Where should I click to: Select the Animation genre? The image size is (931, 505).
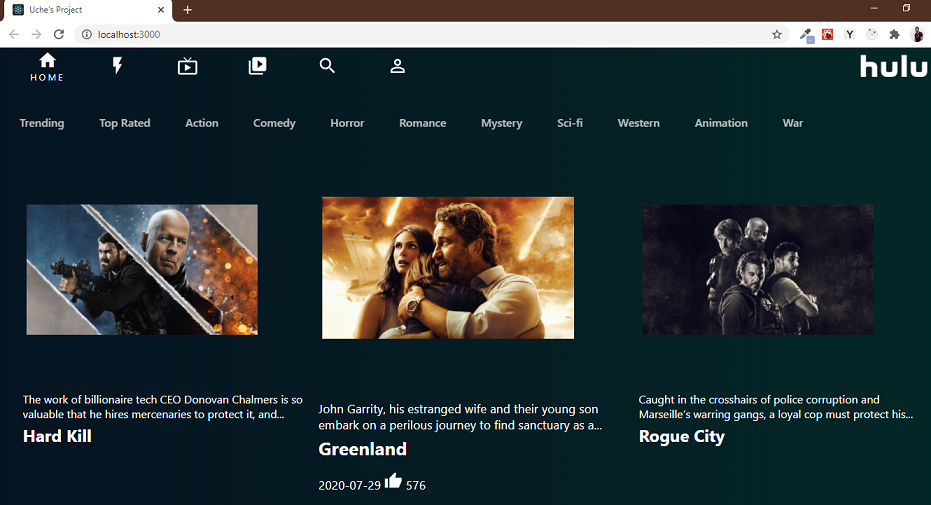(x=721, y=123)
